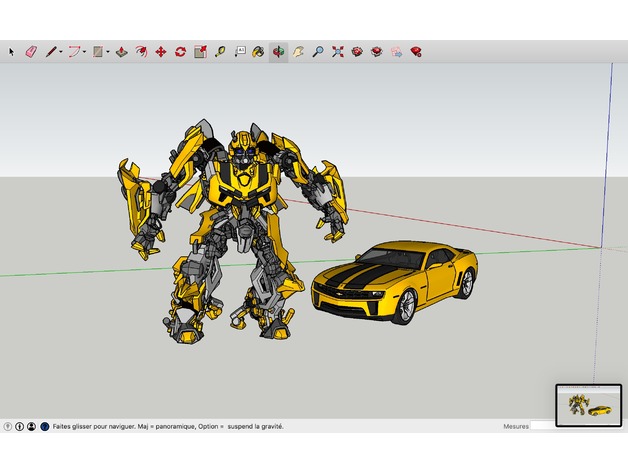The width and height of the screenshot is (628, 472).
Task: Click the Zoom Extents tool
Action: (x=338, y=52)
